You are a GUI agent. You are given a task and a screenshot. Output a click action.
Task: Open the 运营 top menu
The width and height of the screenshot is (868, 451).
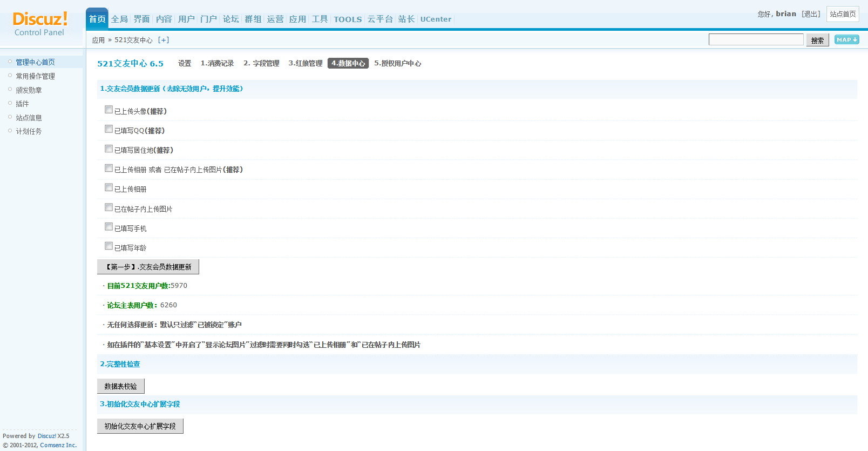tap(275, 19)
